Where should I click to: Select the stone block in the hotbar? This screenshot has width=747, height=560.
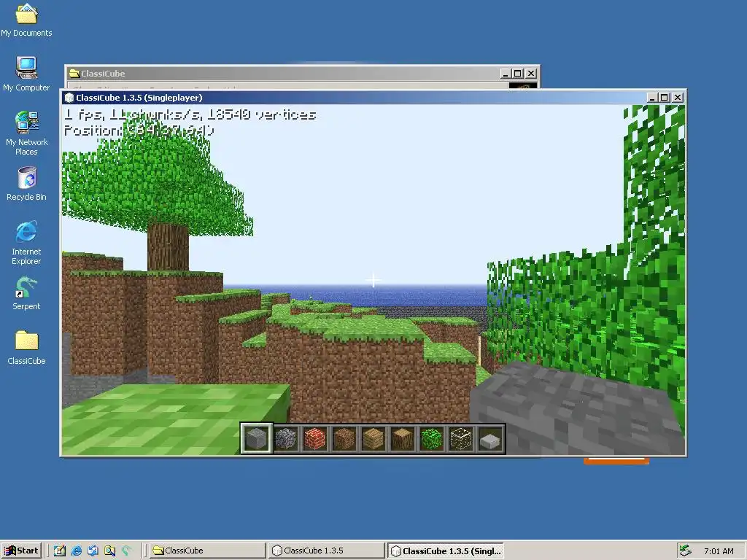[x=256, y=438]
